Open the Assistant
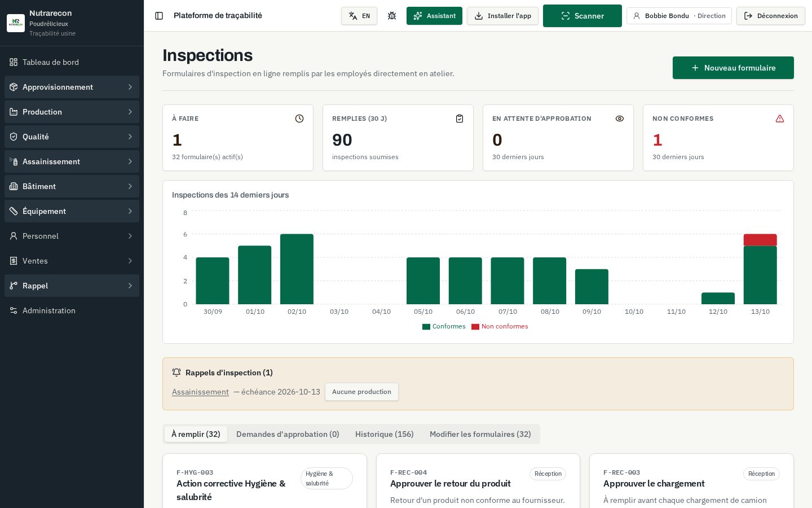The image size is (812, 508). [434, 16]
